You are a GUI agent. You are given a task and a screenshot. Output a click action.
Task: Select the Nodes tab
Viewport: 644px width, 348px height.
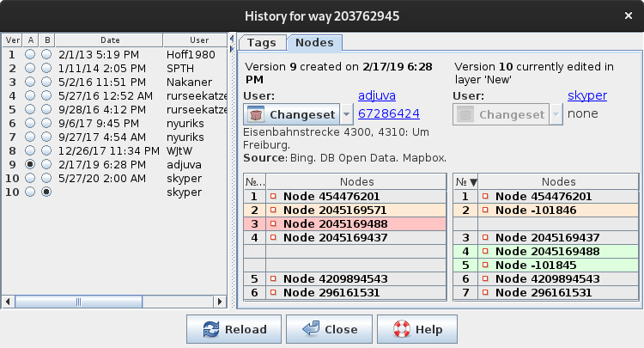coord(314,43)
